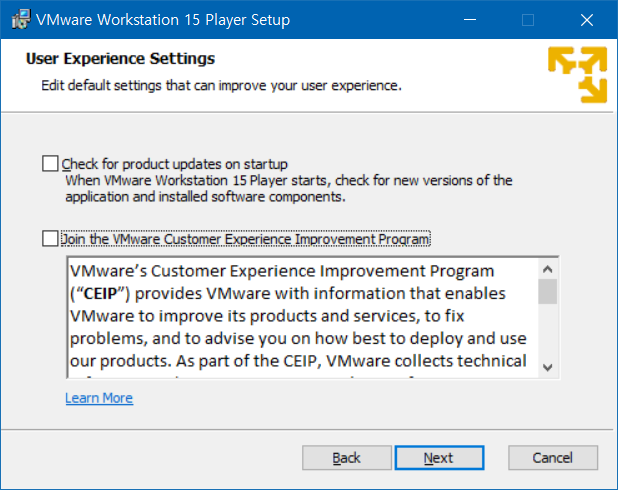Cancel the VMware Player setup
Screen dimensions: 618x490
[553, 458]
